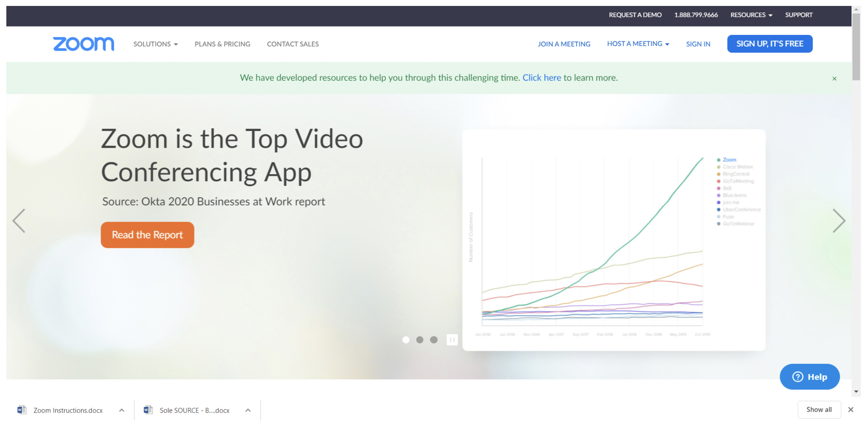Open downloaded Zoom Instructions.docx
Viewport: 868px width, 430px height.
pyautogui.click(x=68, y=410)
